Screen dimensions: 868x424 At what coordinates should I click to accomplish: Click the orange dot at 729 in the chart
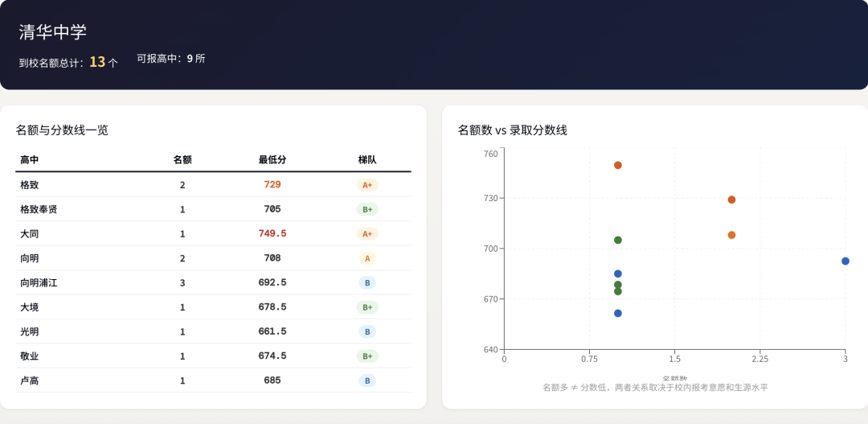click(x=731, y=200)
